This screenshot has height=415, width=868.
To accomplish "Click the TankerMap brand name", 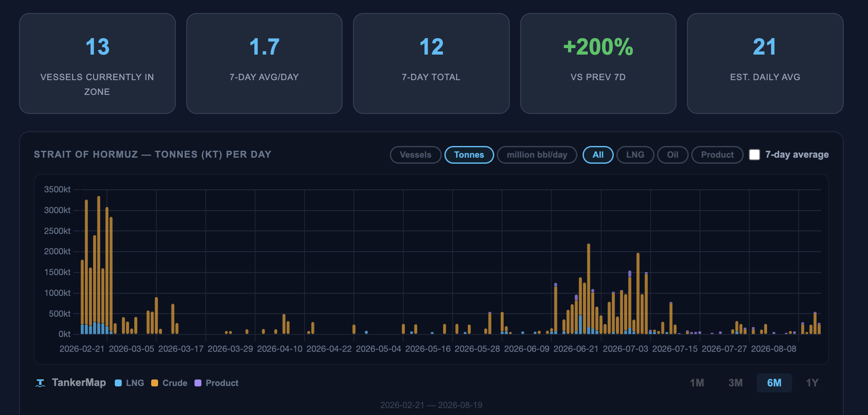I will (79, 383).
